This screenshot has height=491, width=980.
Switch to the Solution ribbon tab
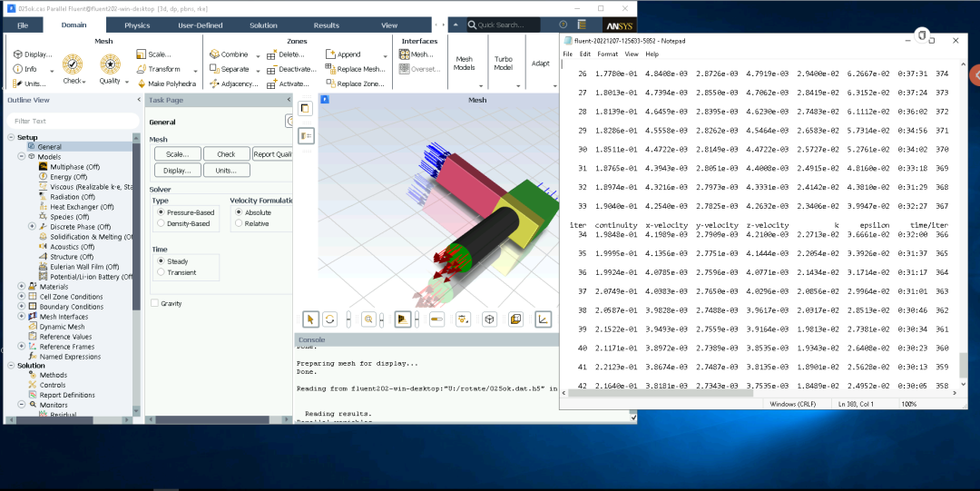coord(263,25)
